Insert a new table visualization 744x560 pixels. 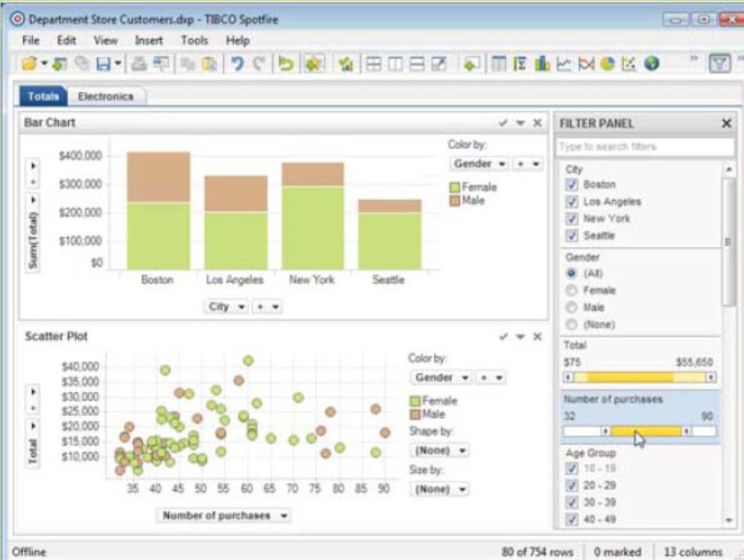pos(499,63)
